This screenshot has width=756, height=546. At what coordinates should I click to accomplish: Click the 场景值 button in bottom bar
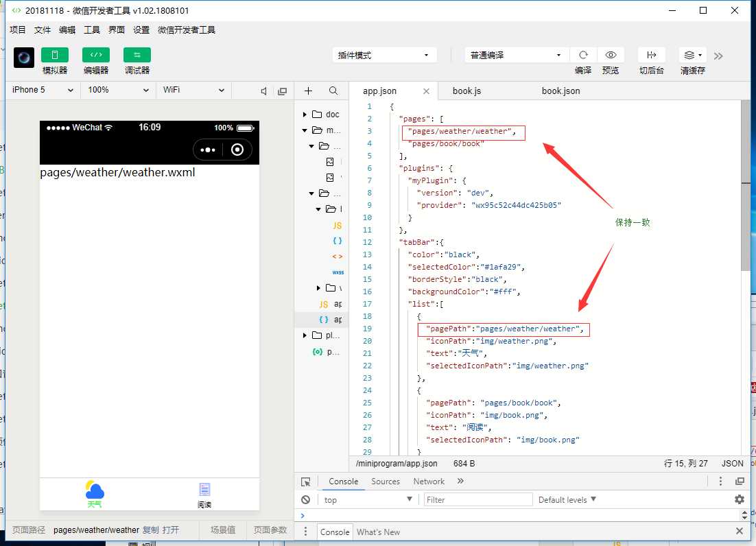coord(223,530)
